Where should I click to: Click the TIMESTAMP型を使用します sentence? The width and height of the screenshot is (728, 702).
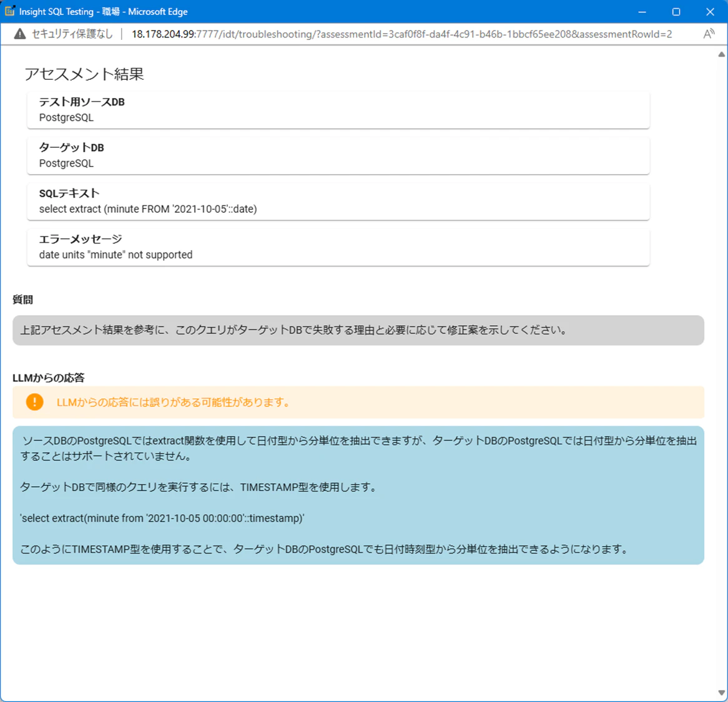(x=199, y=487)
